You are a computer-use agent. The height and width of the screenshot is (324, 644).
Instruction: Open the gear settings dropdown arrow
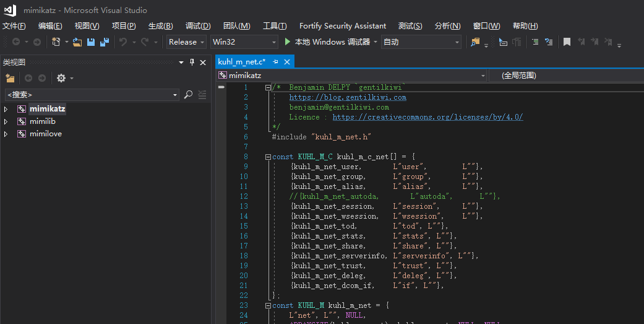pyautogui.click(x=72, y=78)
